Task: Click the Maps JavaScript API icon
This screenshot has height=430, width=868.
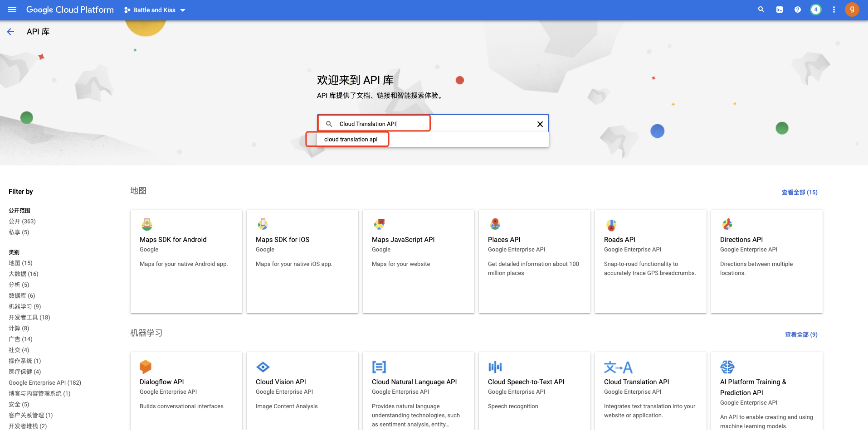Action: click(379, 224)
